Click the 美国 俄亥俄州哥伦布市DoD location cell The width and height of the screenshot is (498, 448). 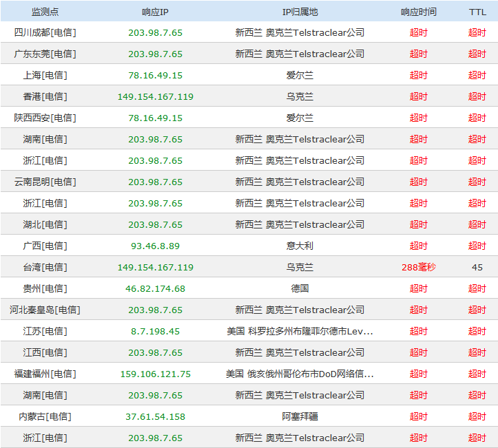point(300,374)
